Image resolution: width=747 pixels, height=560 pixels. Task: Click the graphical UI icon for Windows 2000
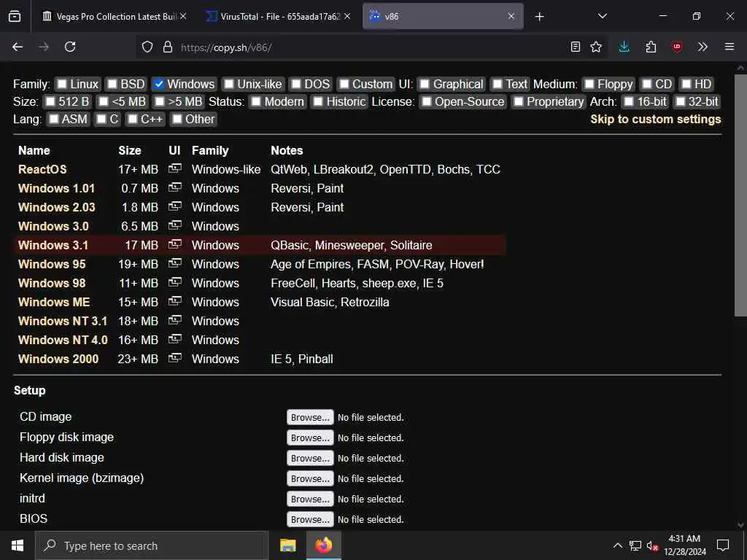175,358
